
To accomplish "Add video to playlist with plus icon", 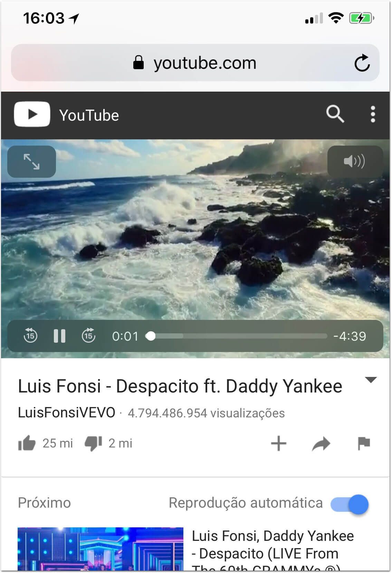I will [x=278, y=443].
